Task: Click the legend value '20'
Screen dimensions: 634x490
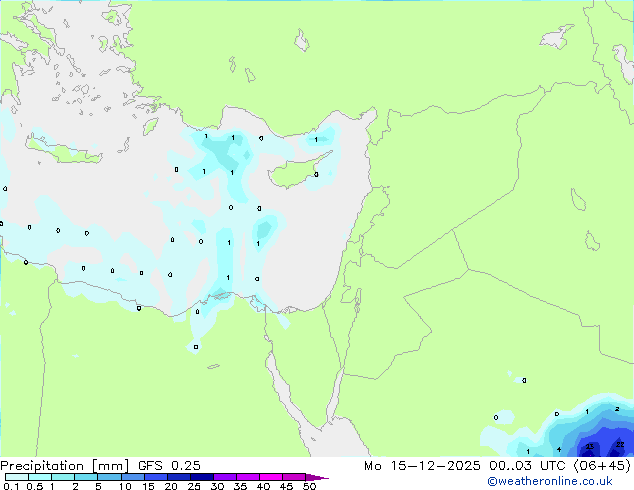Action: pos(171,486)
